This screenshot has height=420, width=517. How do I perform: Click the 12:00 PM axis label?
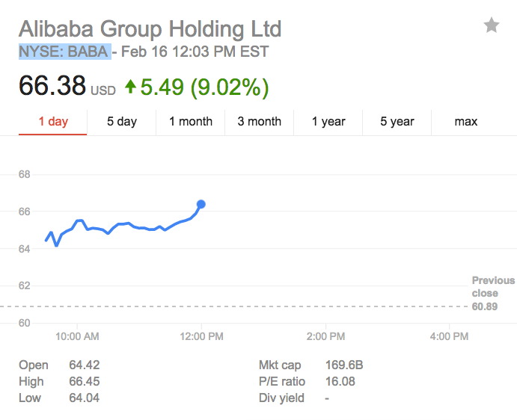(x=202, y=337)
